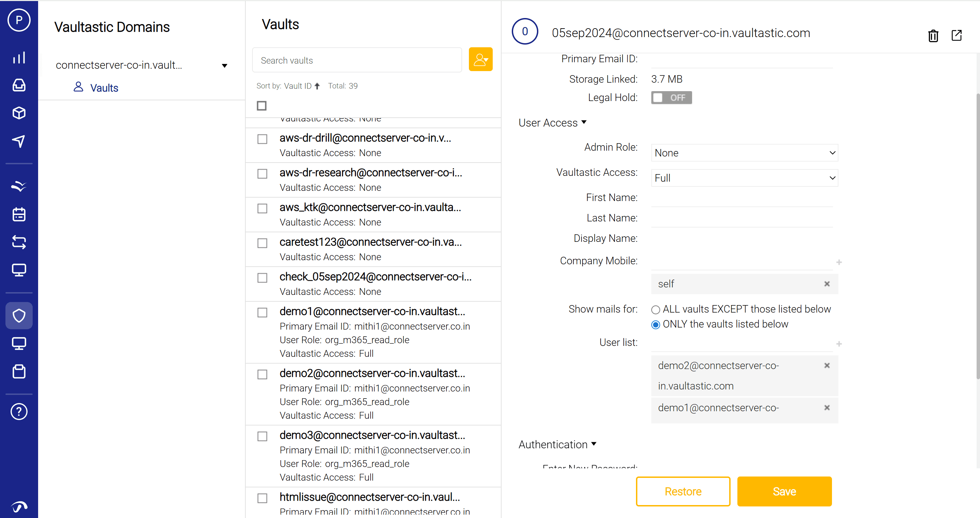
Task: Open vault in new window icon
Action: (956, 35)
